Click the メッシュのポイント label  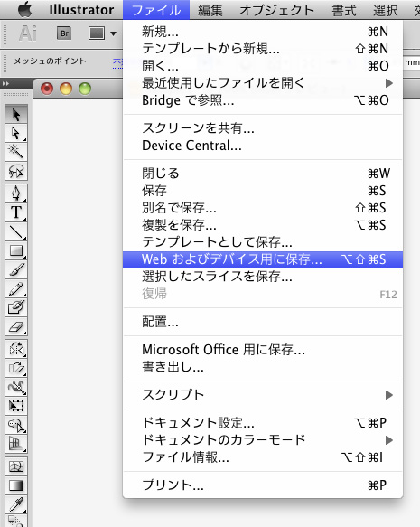pyautogui.click(x=50, y=61)
